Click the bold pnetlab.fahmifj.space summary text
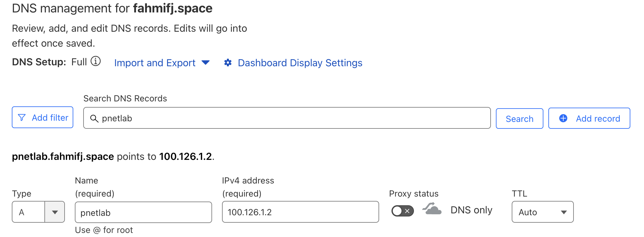 coord(63,156)
